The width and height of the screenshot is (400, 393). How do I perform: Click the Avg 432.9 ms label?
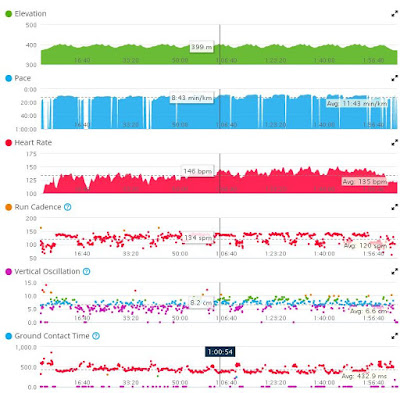click(364, 376)
